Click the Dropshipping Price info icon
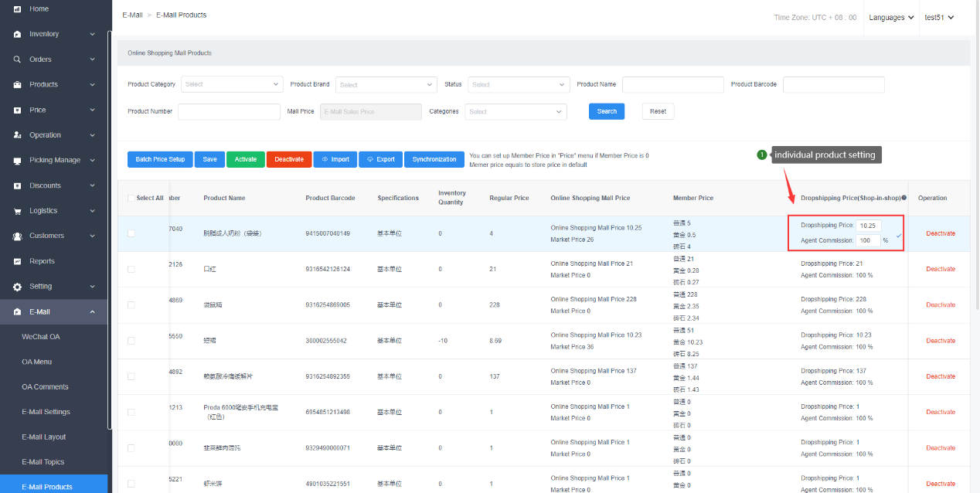The width and height of the screenshot is (980, 493). coord(903,198)
